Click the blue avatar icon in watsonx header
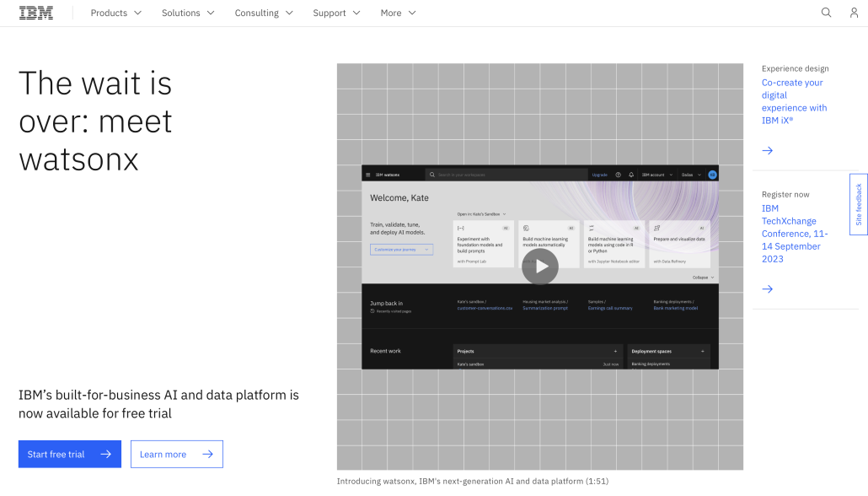868x496 pixels. [x=711, y=175]
